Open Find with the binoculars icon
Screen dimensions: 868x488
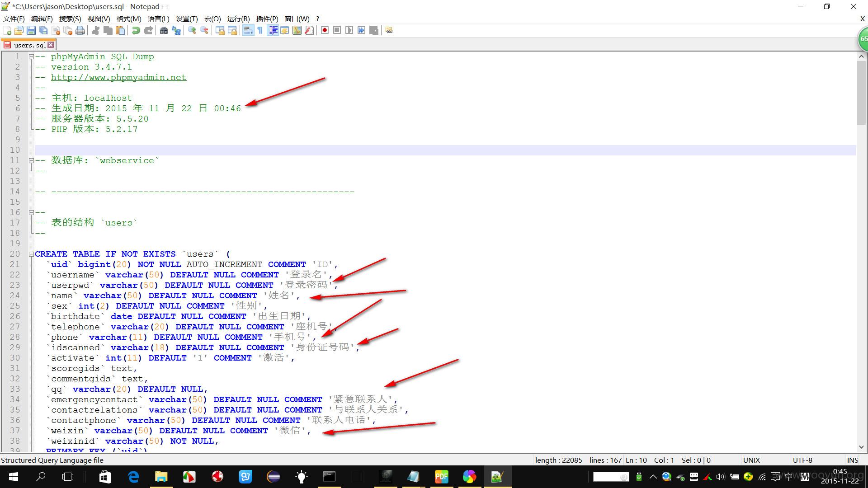coord(164,30)
